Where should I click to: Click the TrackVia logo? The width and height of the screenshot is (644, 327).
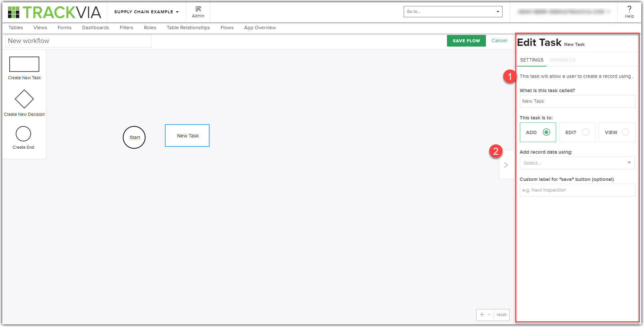pyautogui.click(x=54, y=12)
